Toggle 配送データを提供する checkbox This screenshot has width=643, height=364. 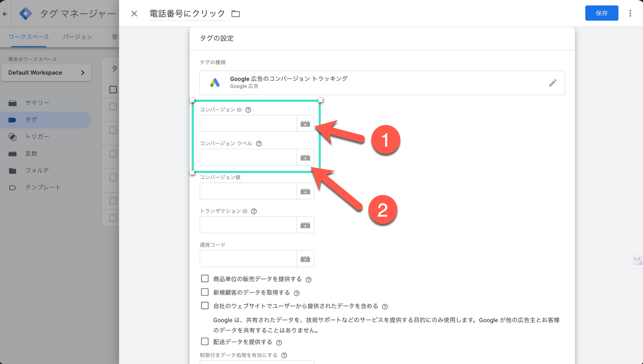205,342
